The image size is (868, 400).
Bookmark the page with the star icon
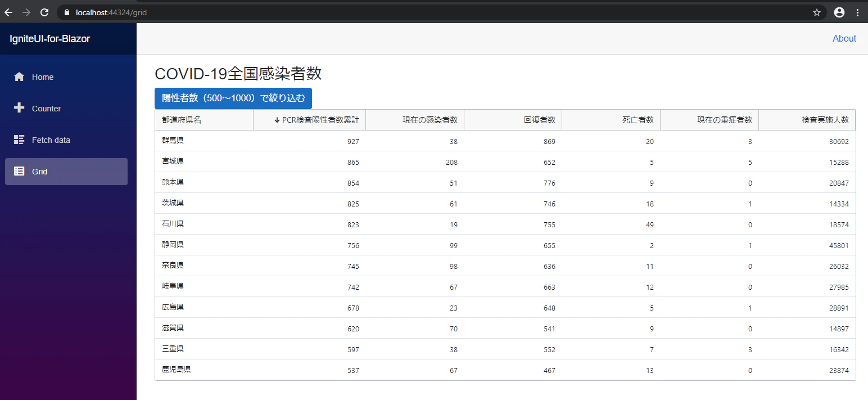click(816, 12)
